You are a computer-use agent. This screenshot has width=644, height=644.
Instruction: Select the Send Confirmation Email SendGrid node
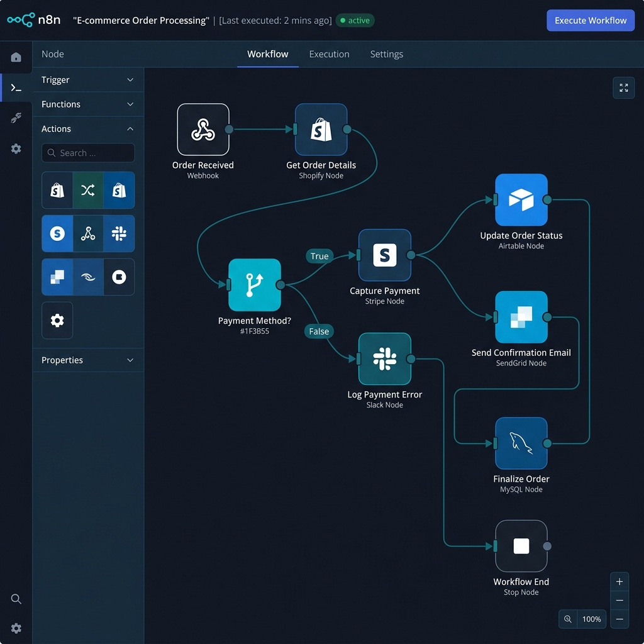tap(521, 317)
